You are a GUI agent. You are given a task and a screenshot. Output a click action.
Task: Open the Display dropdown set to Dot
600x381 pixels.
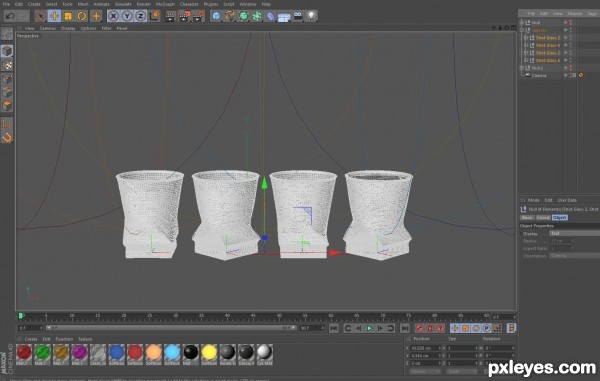(x=574, y=233)
